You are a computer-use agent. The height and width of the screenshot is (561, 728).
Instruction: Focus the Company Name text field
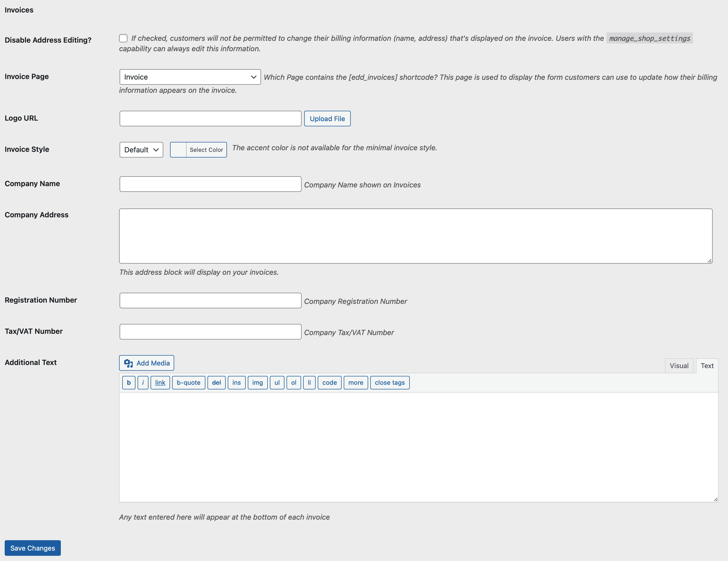pyautogui.click(x=210, y=184)
